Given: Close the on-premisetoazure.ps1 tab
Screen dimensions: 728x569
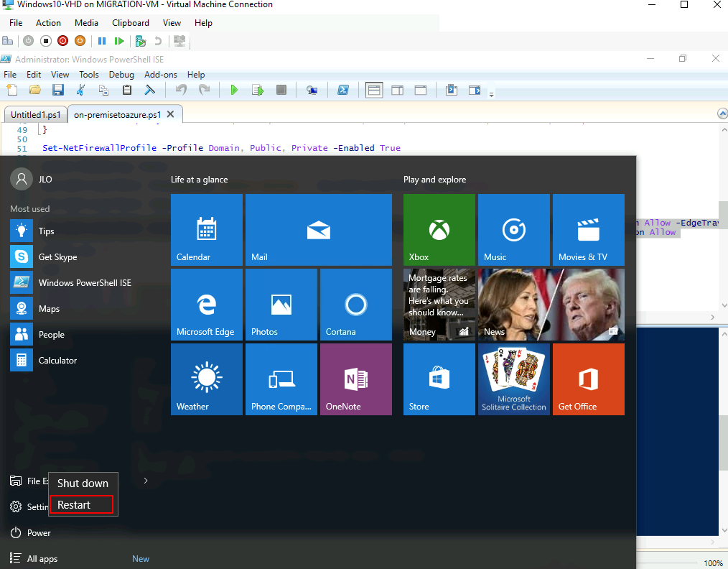Looking at the screenshot, I should (170, 114).
